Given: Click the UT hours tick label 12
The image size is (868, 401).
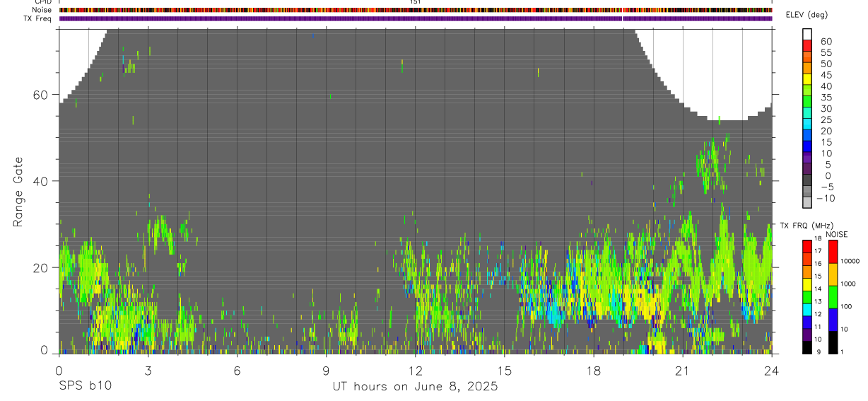Looking at the screenshot, I should pyautogui.click(x=415, y=371).
